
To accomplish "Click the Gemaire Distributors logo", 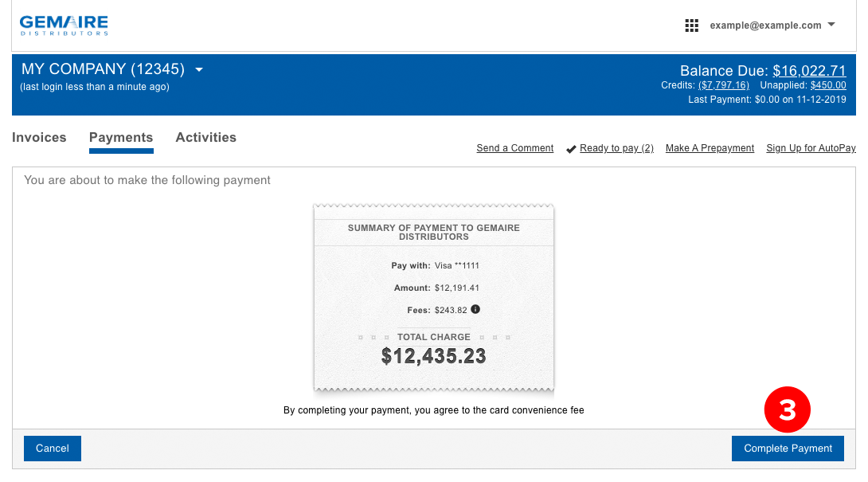I will (x=64, y=25).
